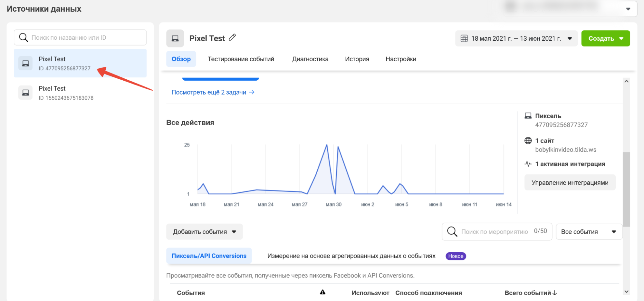
Task: Open the Тестирование событий tab
Action: pos(241,59)
